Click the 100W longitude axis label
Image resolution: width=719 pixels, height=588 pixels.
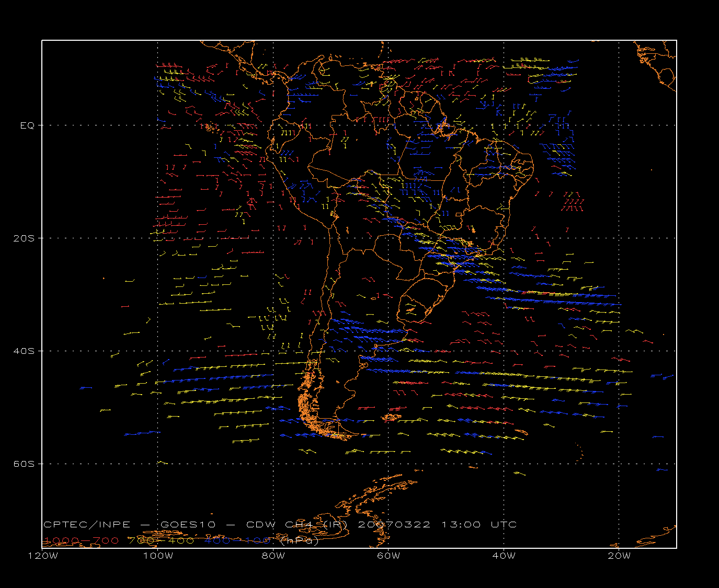pos(158,556)
